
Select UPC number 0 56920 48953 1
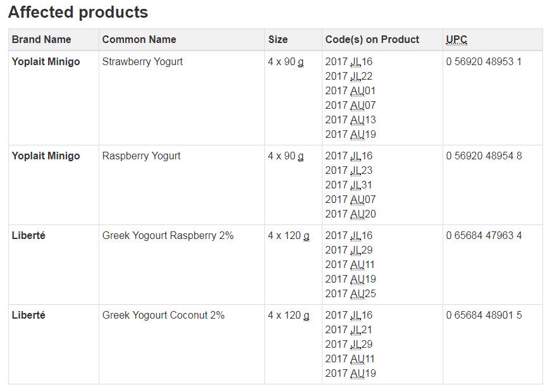pyautogui.click(x=484, y=61)
